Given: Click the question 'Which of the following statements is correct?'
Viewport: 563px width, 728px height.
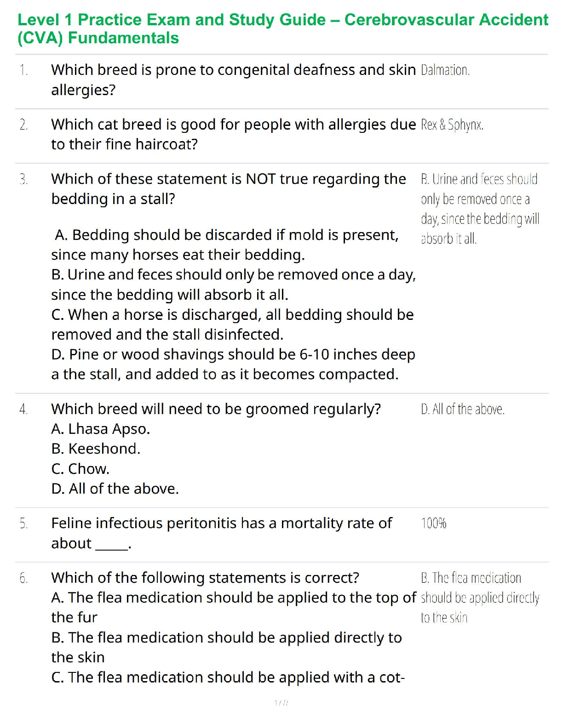Looking at the screenshot, I should [x=205, y=578].
